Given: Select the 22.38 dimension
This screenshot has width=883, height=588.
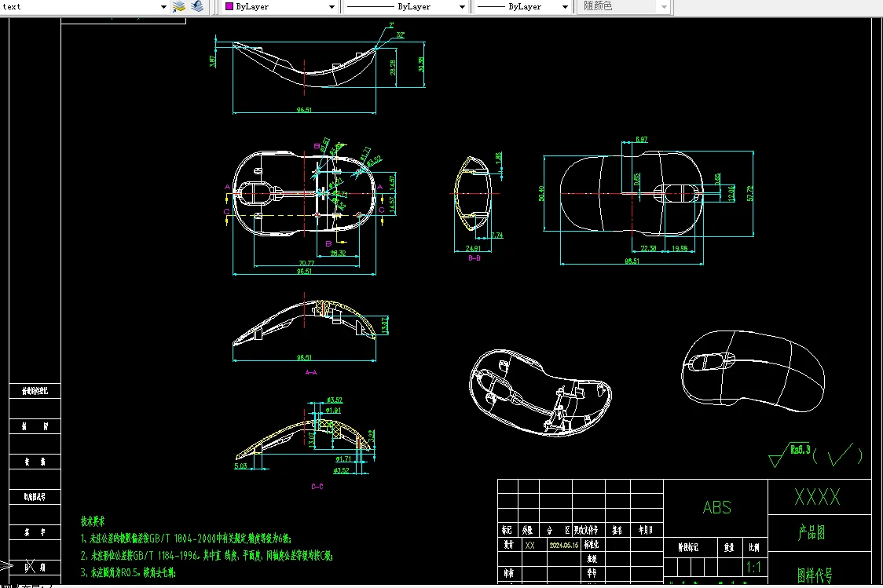Looking at the screenshot, I should tap(648, 248).
